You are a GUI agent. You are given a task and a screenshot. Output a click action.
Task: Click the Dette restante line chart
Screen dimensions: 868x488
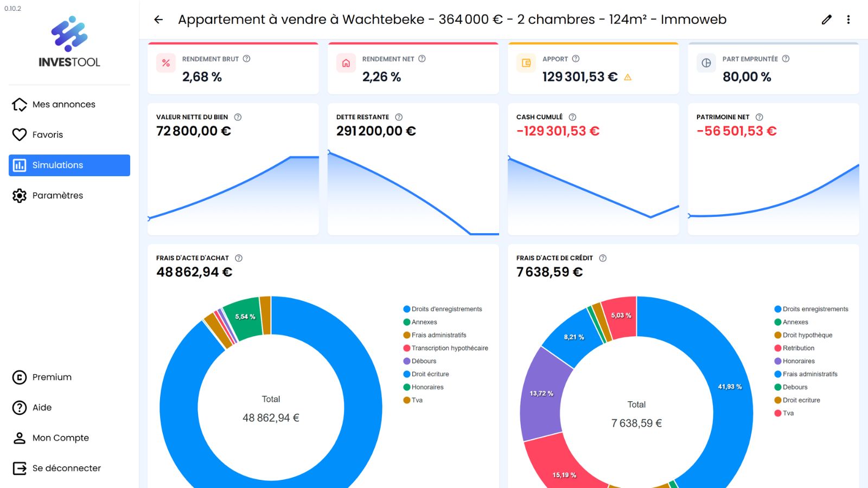pos(413,192)
